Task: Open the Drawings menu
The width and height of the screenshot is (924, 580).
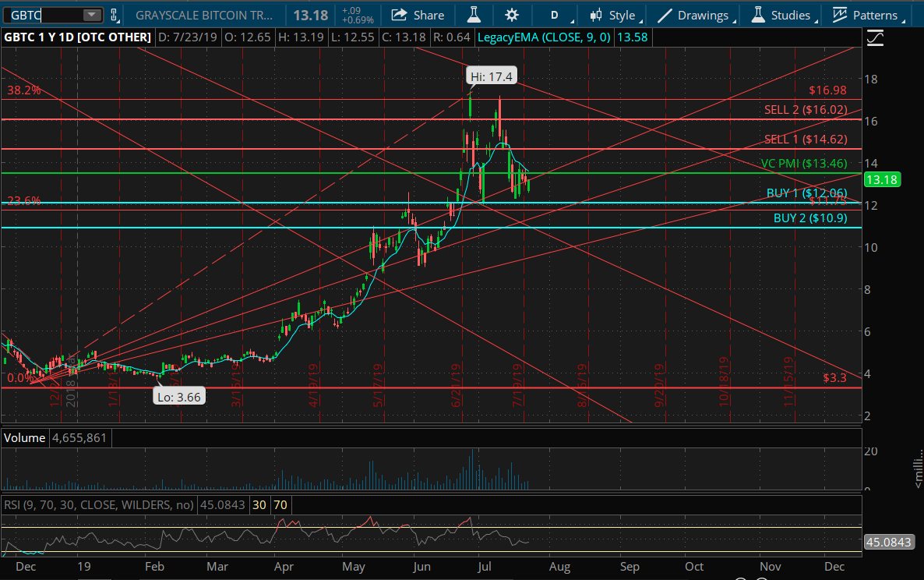Action: [703, 15]
